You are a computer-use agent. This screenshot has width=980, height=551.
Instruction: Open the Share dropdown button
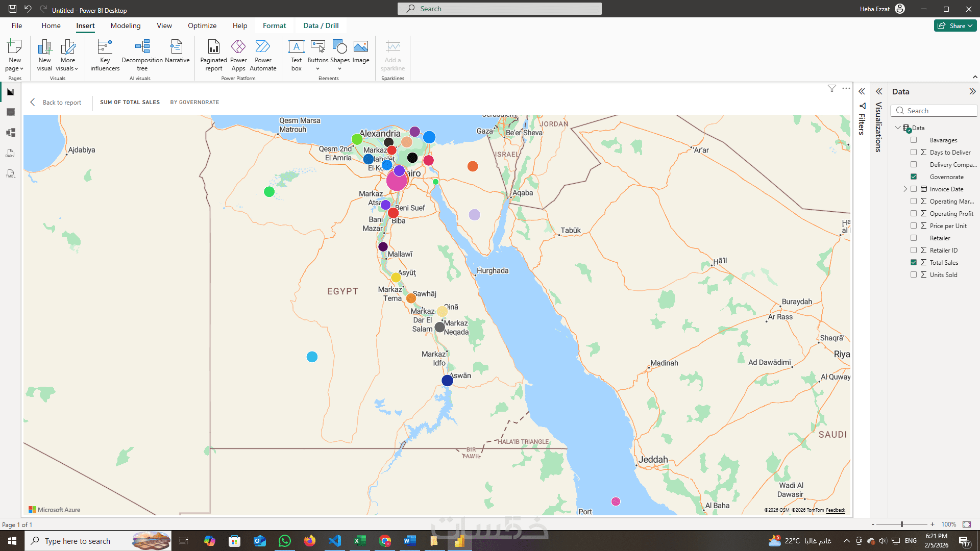955,26
